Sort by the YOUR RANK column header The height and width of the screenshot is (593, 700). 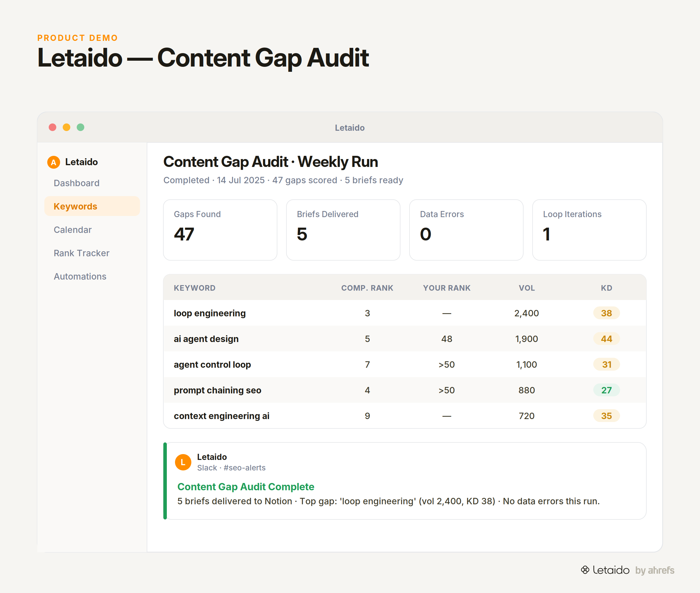[x=447, y=288]
